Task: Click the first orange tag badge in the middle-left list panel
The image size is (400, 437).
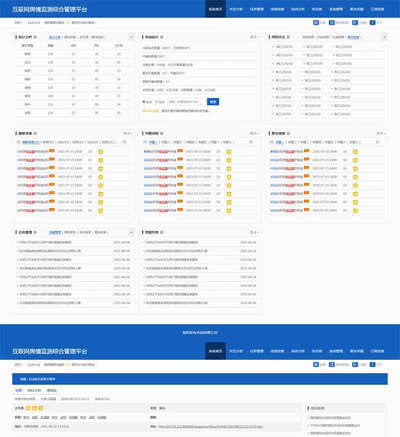Action: click(52, 151)
